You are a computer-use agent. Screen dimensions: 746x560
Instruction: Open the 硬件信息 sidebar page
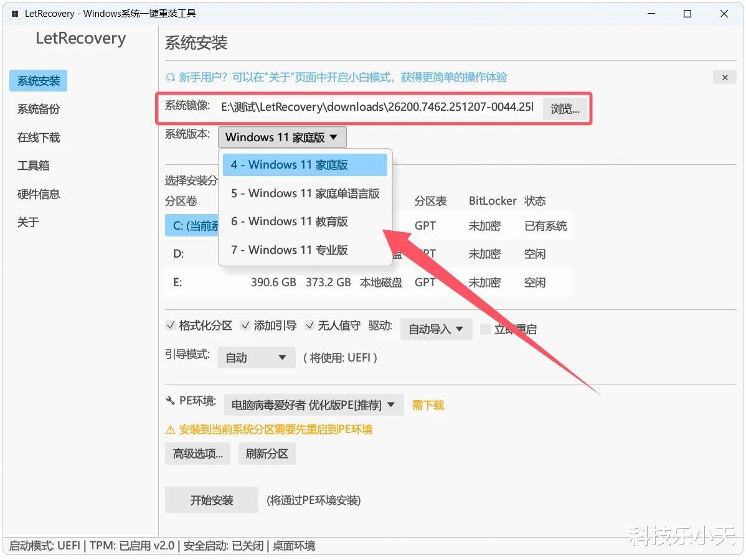coord(39,194)
